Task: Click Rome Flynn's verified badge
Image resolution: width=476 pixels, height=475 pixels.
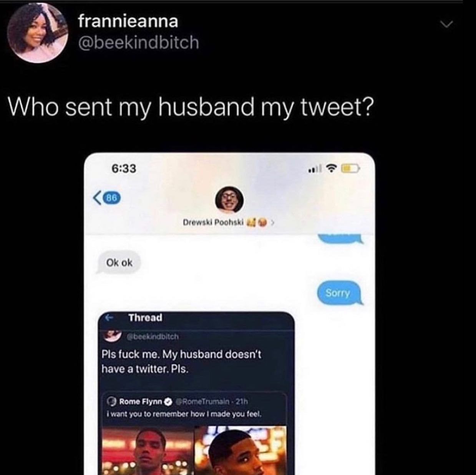Action: [168, 402]
